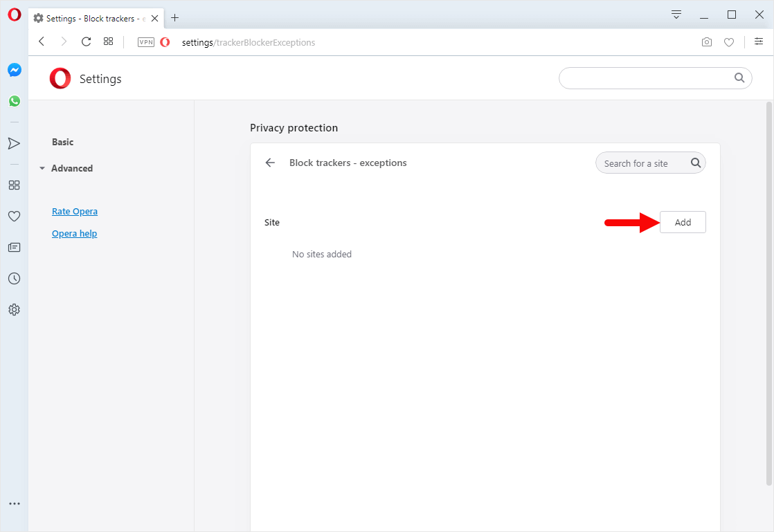Go back using the toolbar arrow
The image size is (774, 532).
click(42, 42)
